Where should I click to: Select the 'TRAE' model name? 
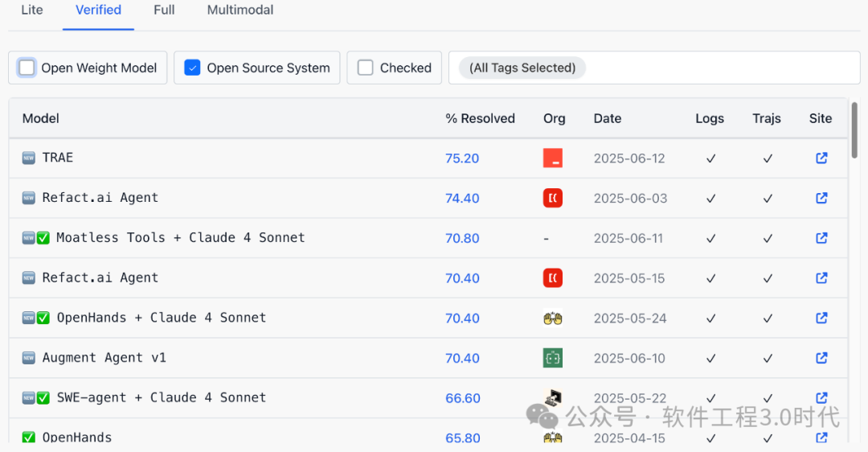click(x=58, y=158)
